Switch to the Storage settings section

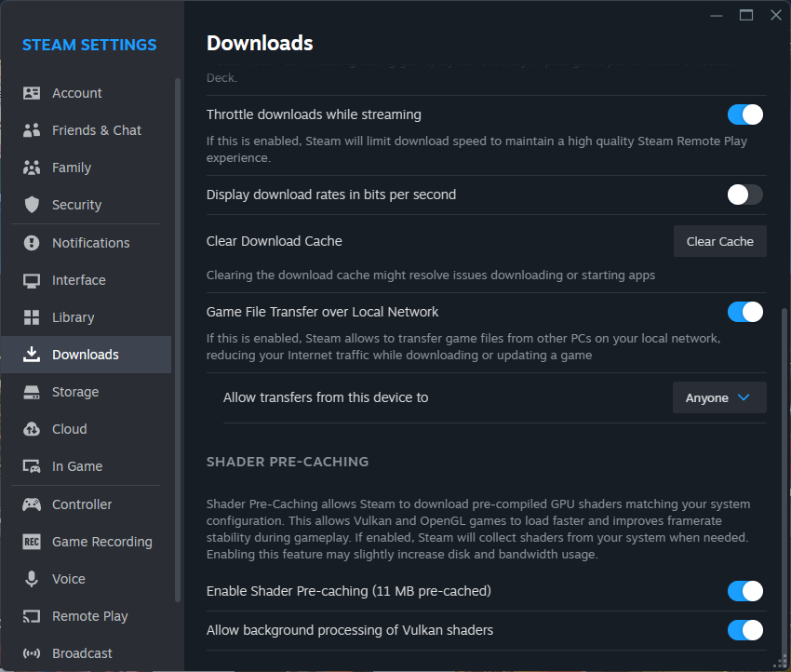74,392
